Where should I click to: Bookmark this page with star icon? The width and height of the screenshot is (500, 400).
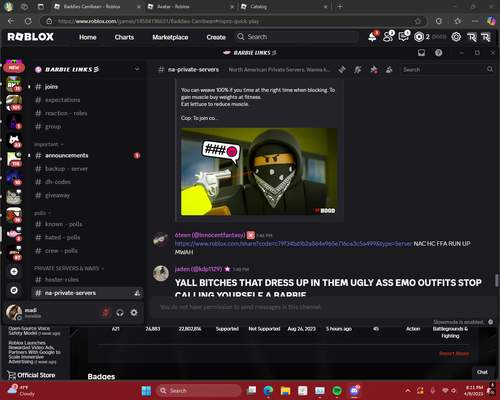[x=418, y=21]
